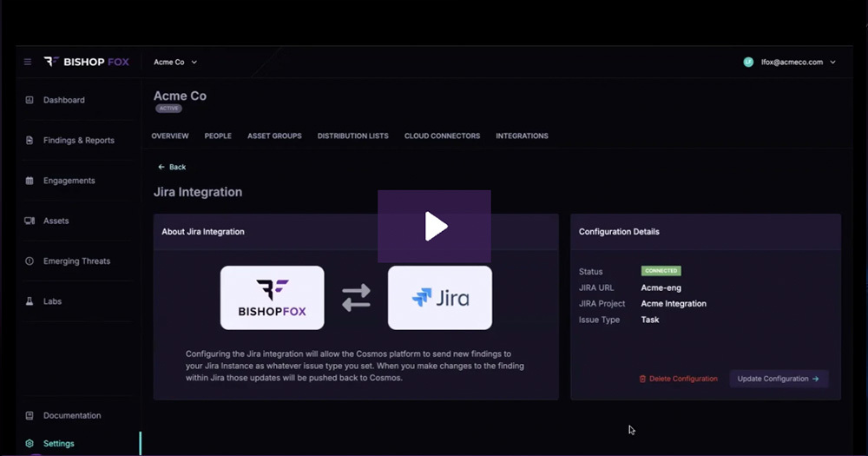This screenshot has height=456, width=868.
Task: Switch to the Integrations tab
Action: [522, 135]
